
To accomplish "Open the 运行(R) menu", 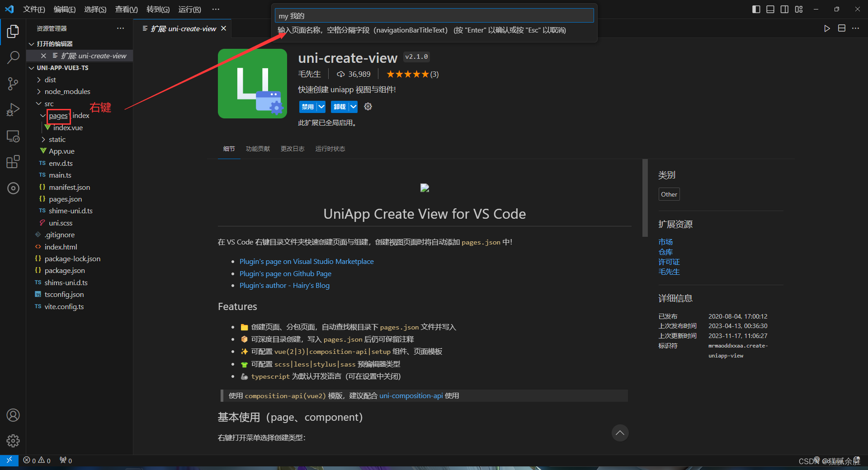I will click(189, 9).
